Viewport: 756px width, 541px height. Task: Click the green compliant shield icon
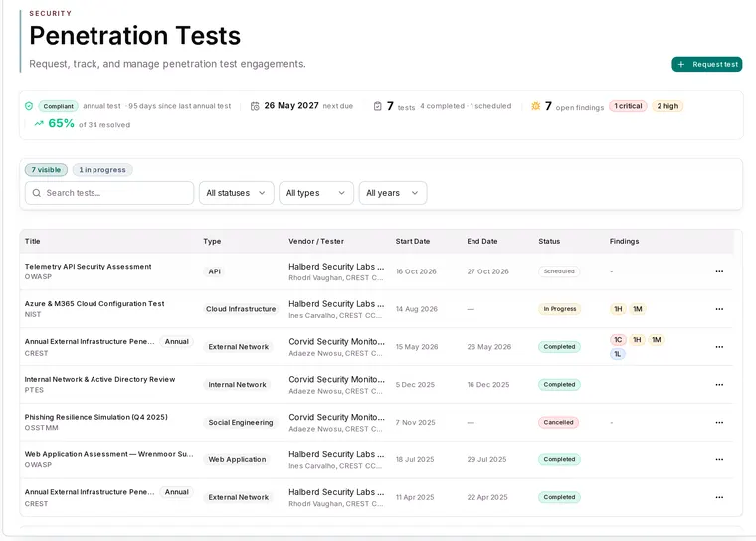(29, 106)
